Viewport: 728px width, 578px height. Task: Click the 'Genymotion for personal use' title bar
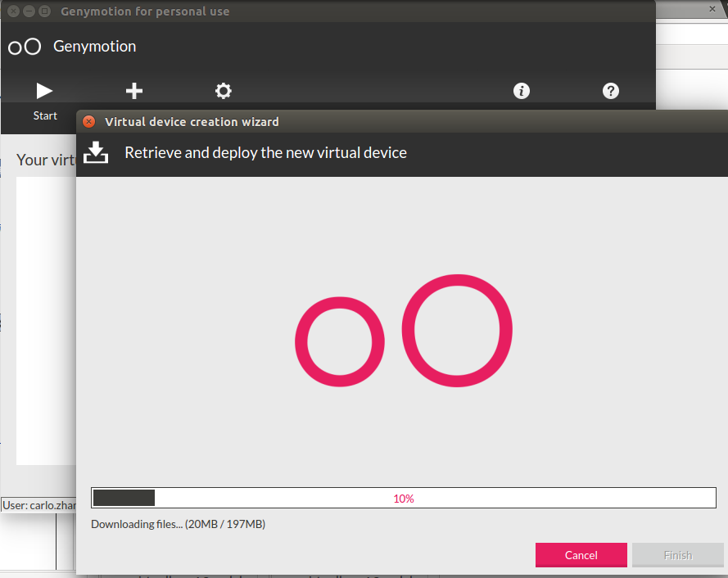(145, 11)
